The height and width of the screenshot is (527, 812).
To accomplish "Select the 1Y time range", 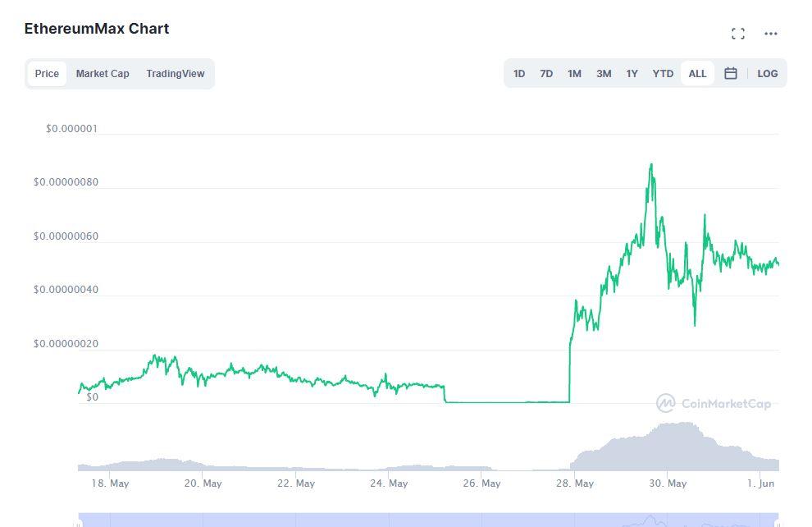I will click(632, 73).
